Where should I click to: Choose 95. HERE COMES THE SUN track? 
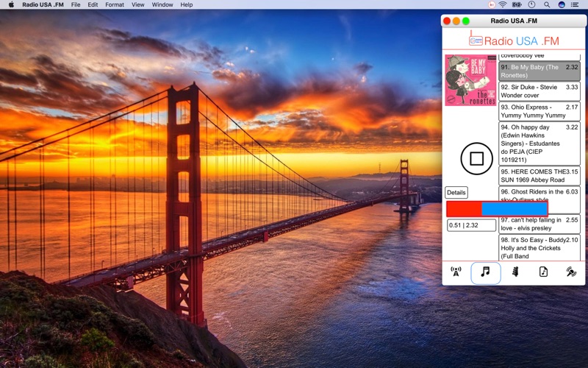click(539, 176)
